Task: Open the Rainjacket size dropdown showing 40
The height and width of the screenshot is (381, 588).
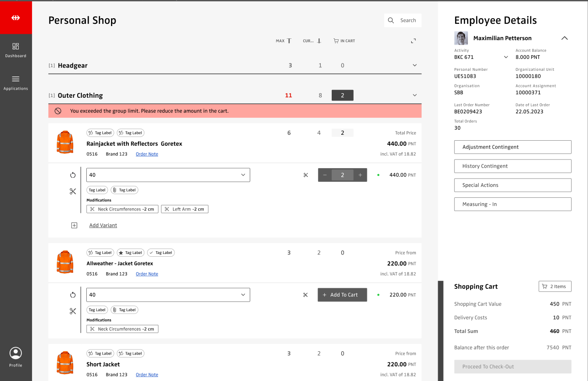Action: click(168, 175)
